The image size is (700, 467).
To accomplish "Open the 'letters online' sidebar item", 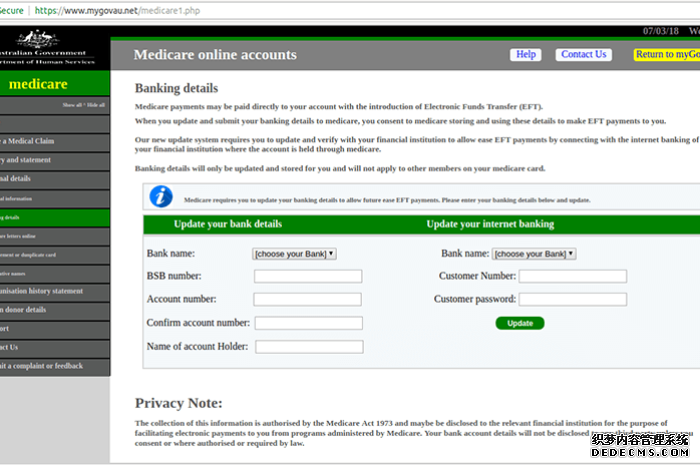I will point(54,236).
